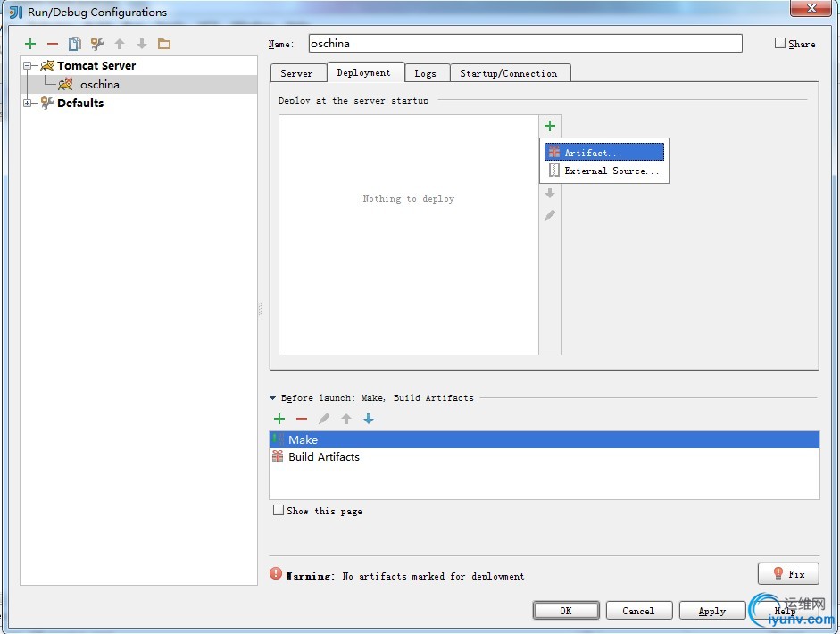Viewport: 840px width, 634px height.
Task: Click oschina configuration tomcat icon
Action: (x=65, y=84)
